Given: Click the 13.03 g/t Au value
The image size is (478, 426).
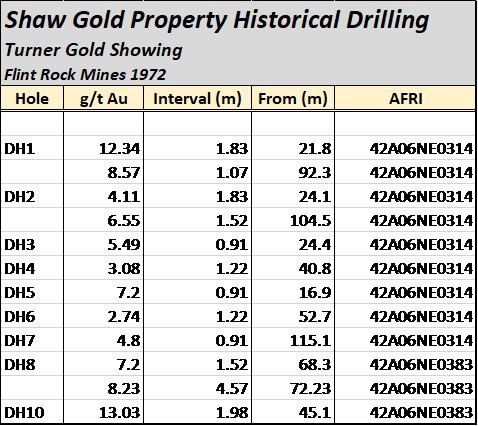Looking at the screenshot, I should (x=120, y=413).
